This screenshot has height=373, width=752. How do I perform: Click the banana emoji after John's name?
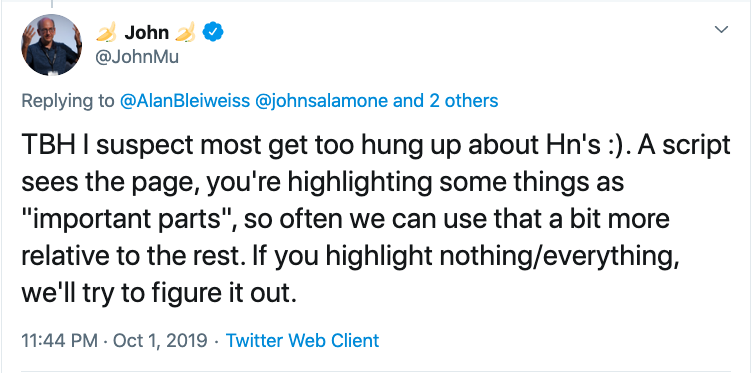(185, 33)
